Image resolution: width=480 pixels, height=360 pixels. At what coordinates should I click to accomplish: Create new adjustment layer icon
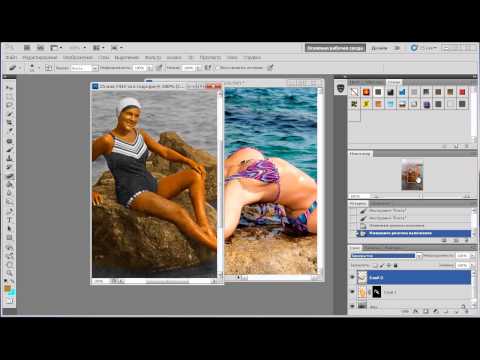tap(435, 311)
